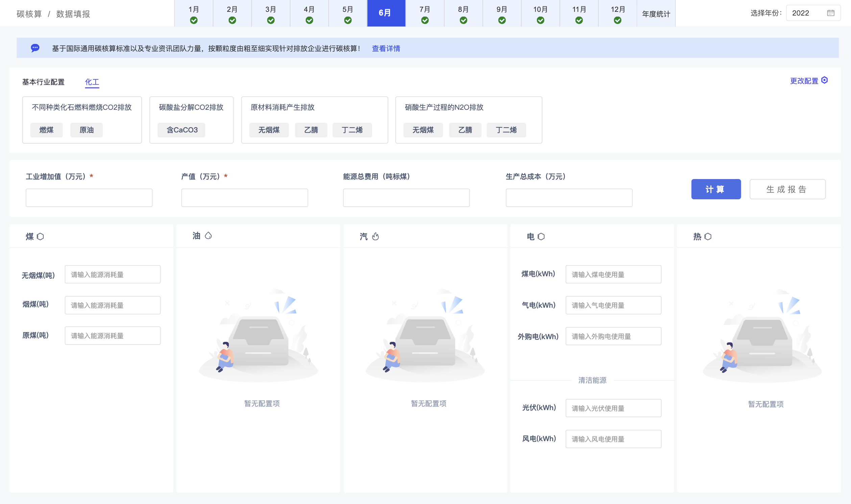Click the hexagon icon next to 热

[708, 236]
